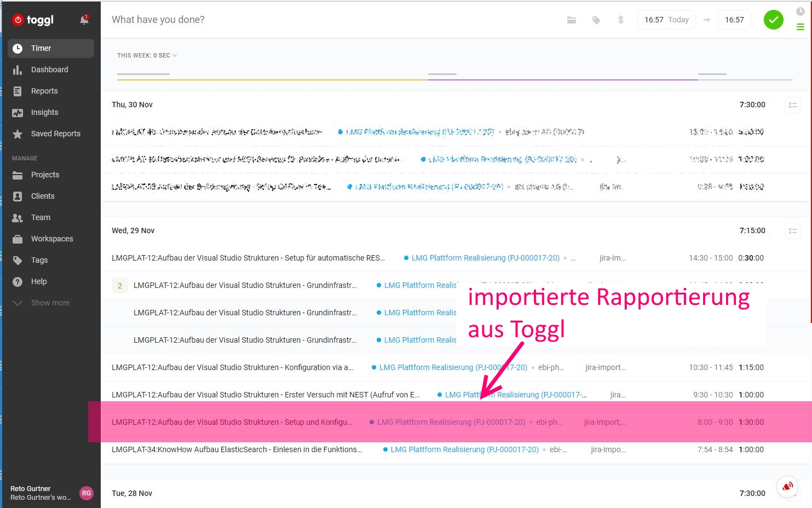Screen dimensions: 812x508
Task: Click the Timer clock icon in sidebar
Action: click(x=18, y=48)
